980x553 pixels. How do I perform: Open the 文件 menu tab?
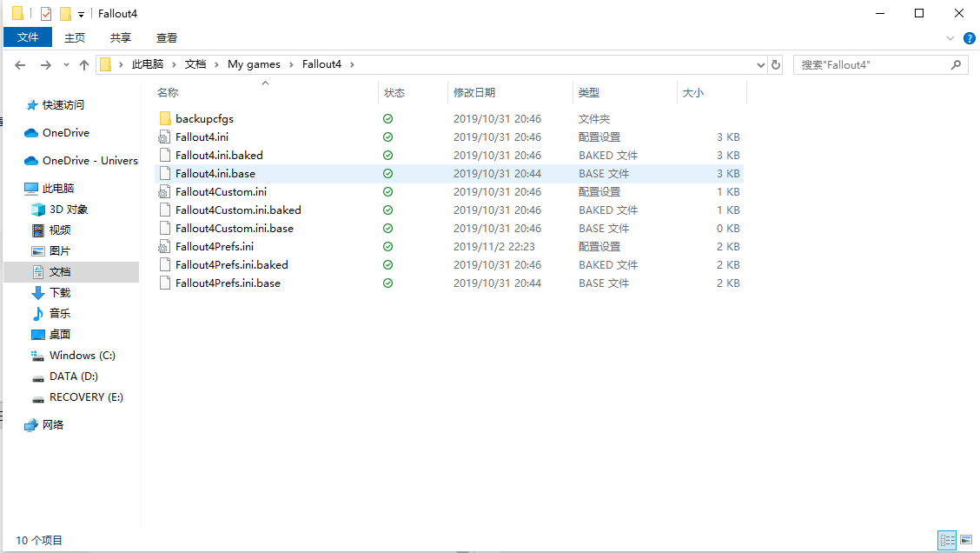click(28, 37)
